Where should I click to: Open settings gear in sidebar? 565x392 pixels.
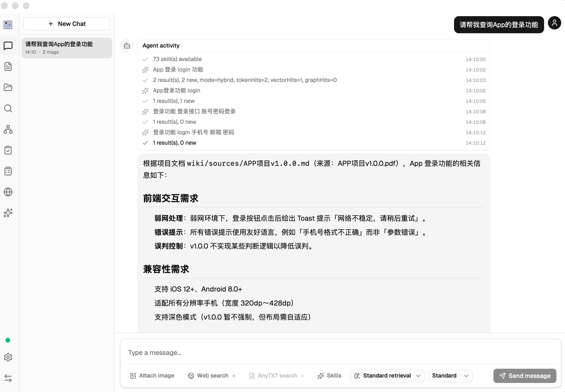tap(8, 357)
